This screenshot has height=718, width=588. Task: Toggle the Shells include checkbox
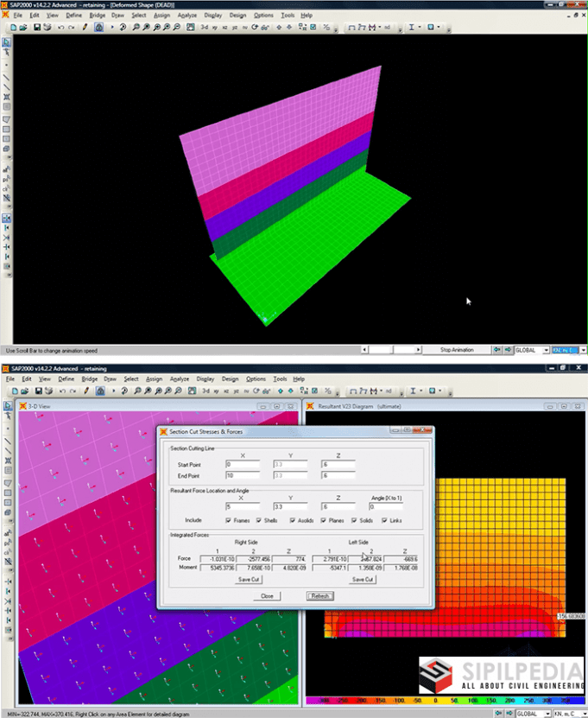pyautogui.click(x=259, y=520)
